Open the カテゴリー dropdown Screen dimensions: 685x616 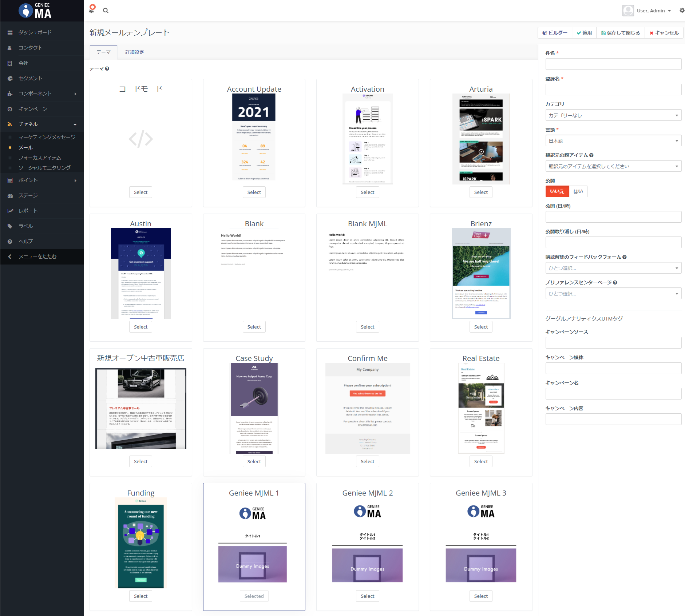coord(613,115)
